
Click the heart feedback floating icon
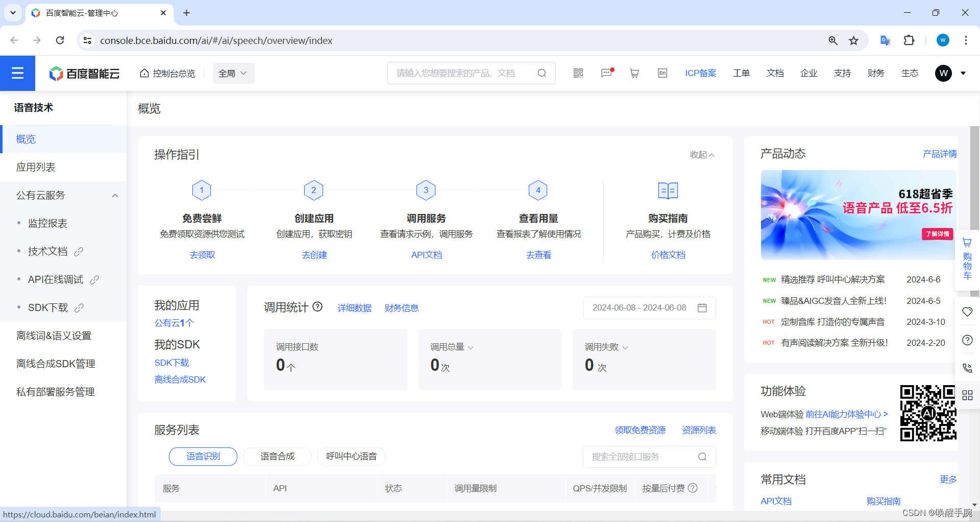coord(967,312)
